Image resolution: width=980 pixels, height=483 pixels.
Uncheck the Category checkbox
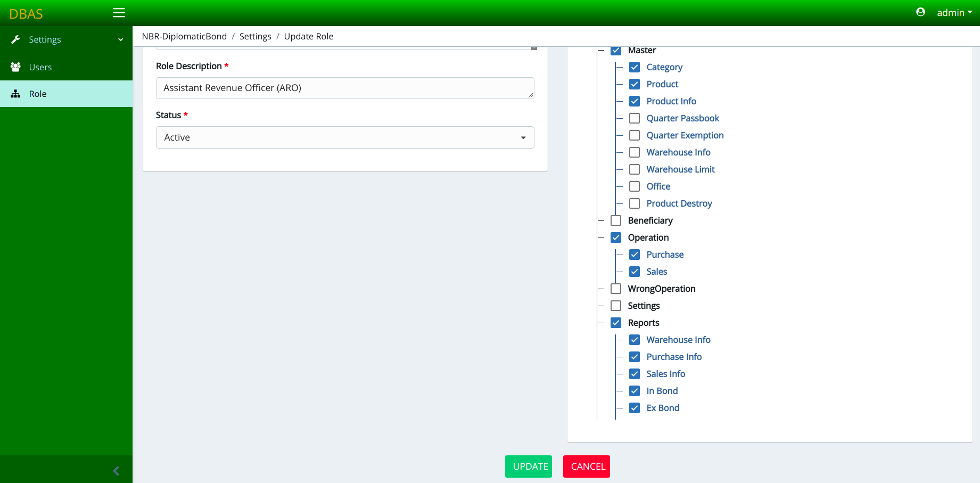pos(635,67)
